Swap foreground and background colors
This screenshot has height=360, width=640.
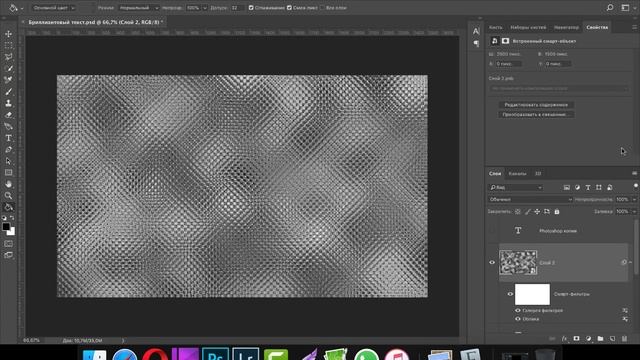coord(12,218)
